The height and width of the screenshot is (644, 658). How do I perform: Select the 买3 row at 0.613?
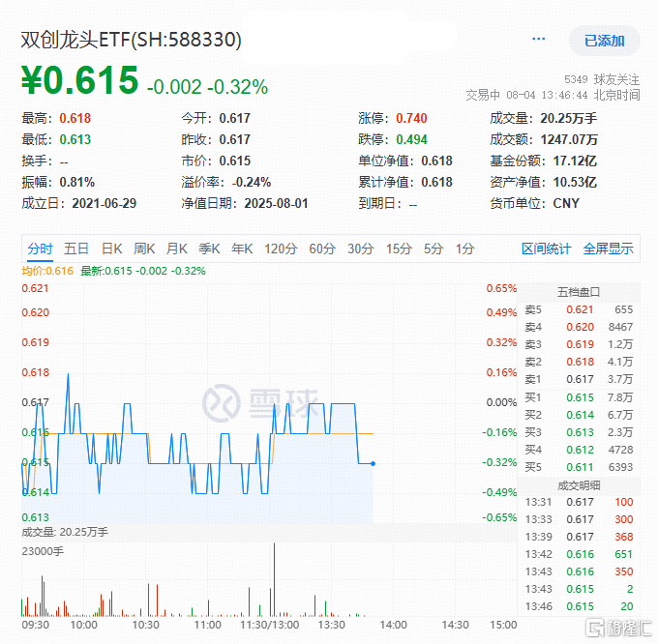click(579, 432)
